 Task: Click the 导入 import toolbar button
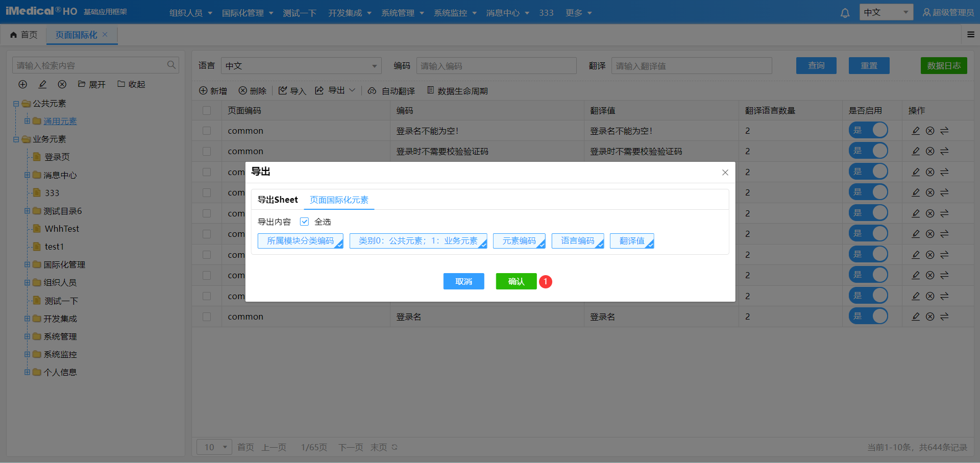292,91
